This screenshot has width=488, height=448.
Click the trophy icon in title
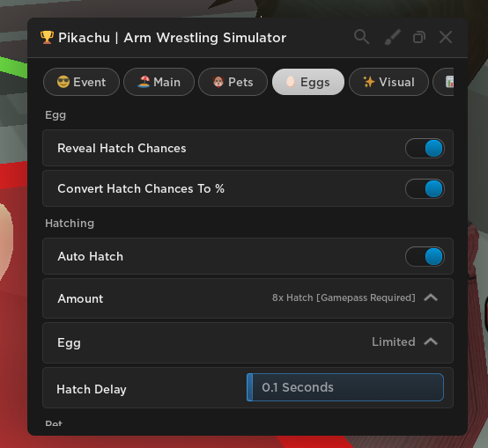[47, 37]
